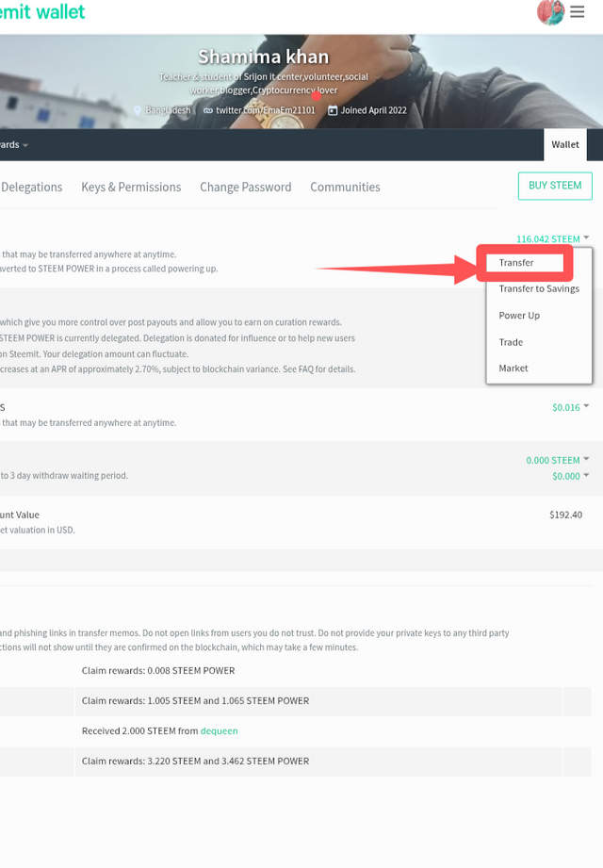This screenshot has width=603, height=868.
Task: Go to the Change Password tab
Action: [x=246, y=188]
